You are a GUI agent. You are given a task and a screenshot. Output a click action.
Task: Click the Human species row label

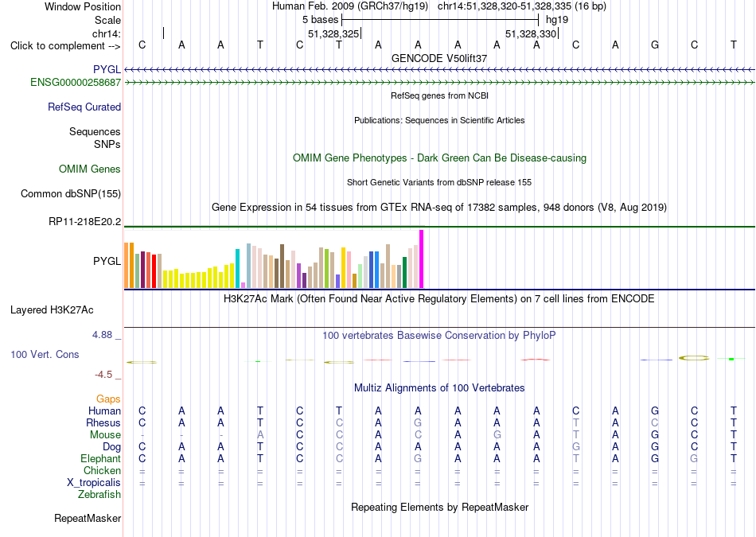pos(104,411)
